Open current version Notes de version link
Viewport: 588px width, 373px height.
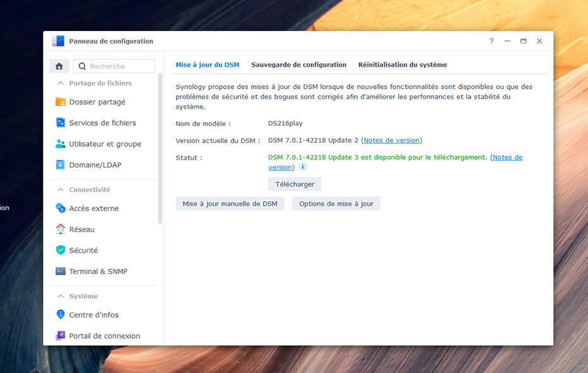tap(391, 141)
